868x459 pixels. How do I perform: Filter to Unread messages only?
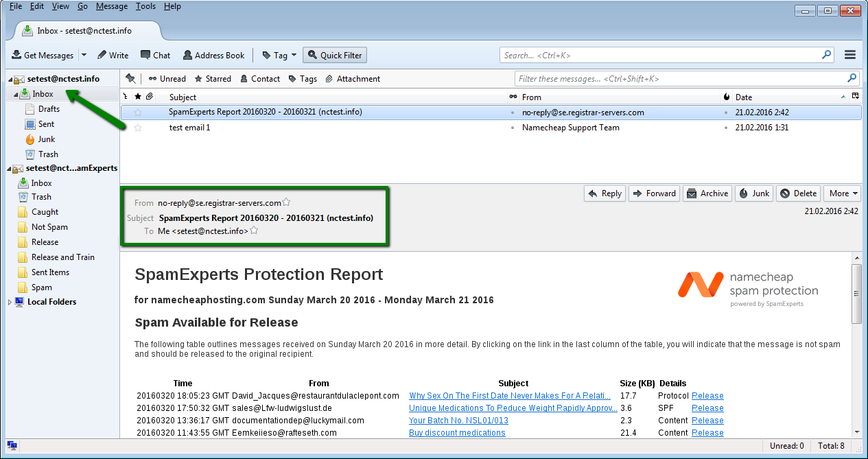(x=167, y=79)
